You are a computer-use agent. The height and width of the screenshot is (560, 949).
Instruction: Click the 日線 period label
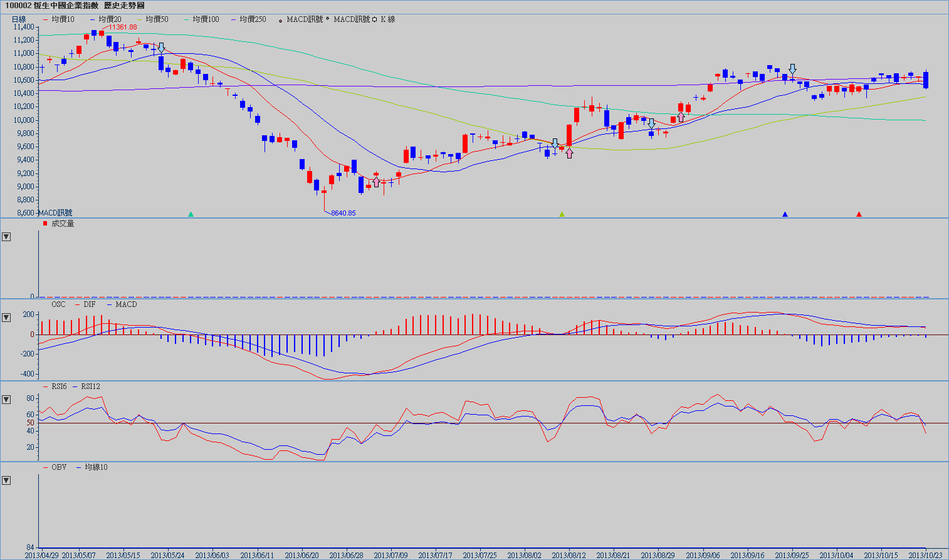coord(19,19)
